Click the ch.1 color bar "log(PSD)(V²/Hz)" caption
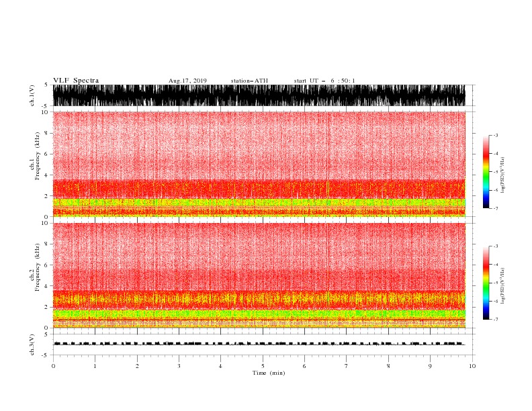Image resolution: width=532 pixels, height=411 pixels. click(x=502, y=175)
